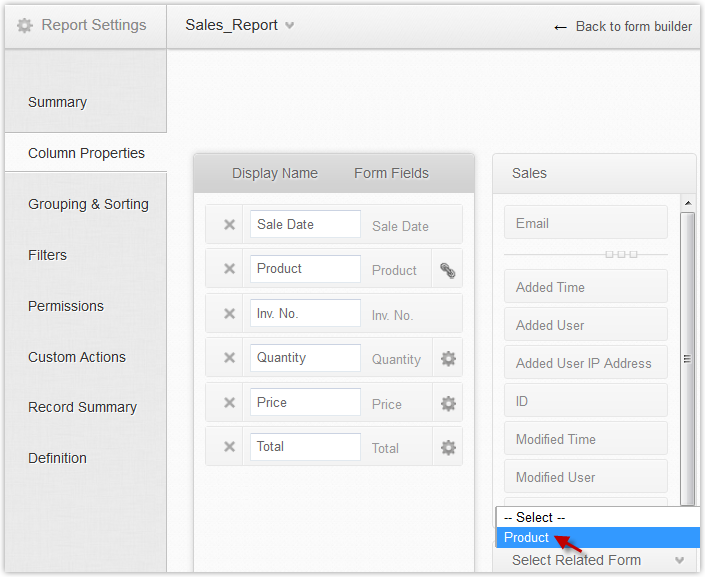The width and height of the screenshot is (705, 577).
Task: Open gear settings for Price column
Action: (x=448, y=403)
